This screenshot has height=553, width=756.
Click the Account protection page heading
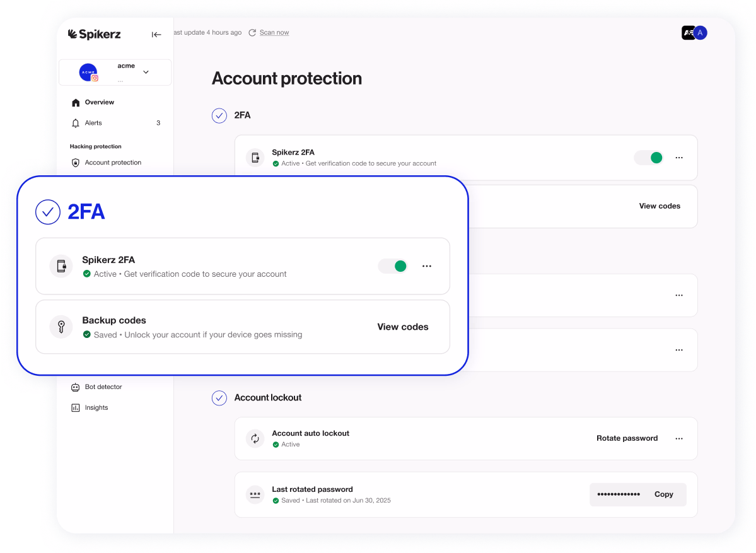[287, 79]
